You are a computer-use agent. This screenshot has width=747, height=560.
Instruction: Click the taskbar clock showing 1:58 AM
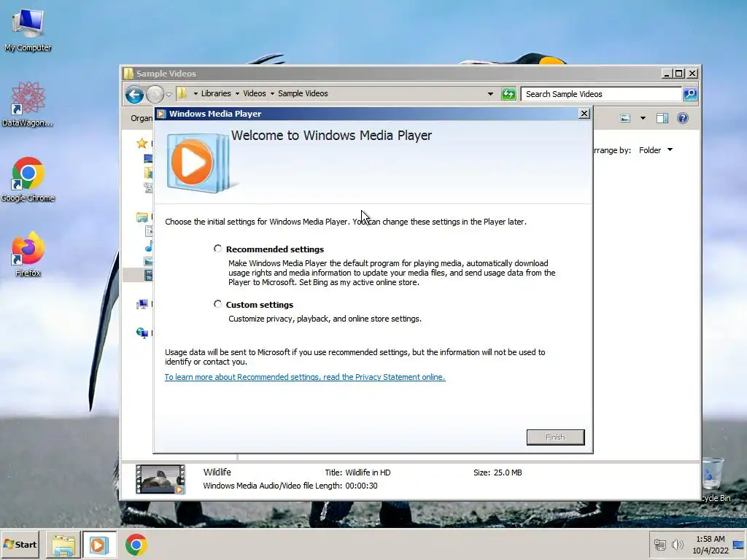point(711,544)
